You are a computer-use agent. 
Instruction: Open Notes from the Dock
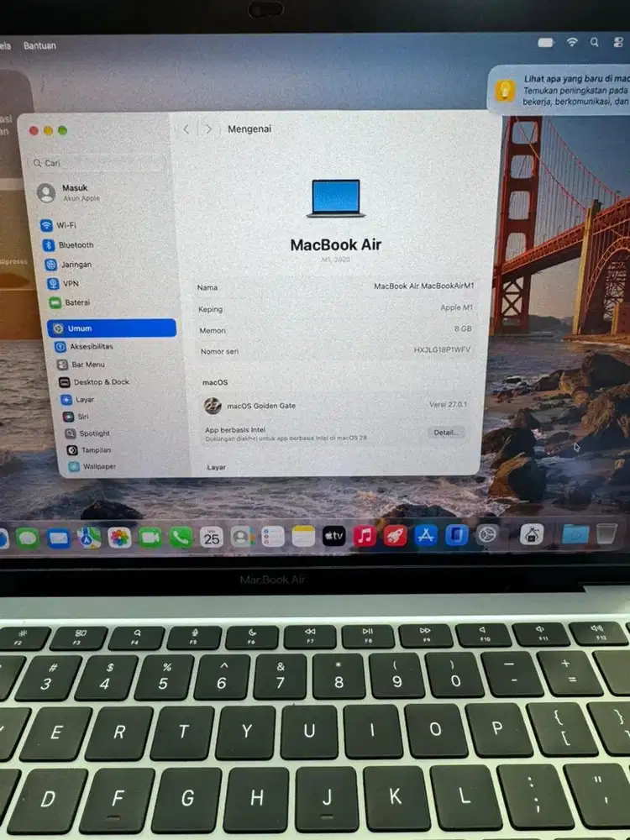pos(303,536)
